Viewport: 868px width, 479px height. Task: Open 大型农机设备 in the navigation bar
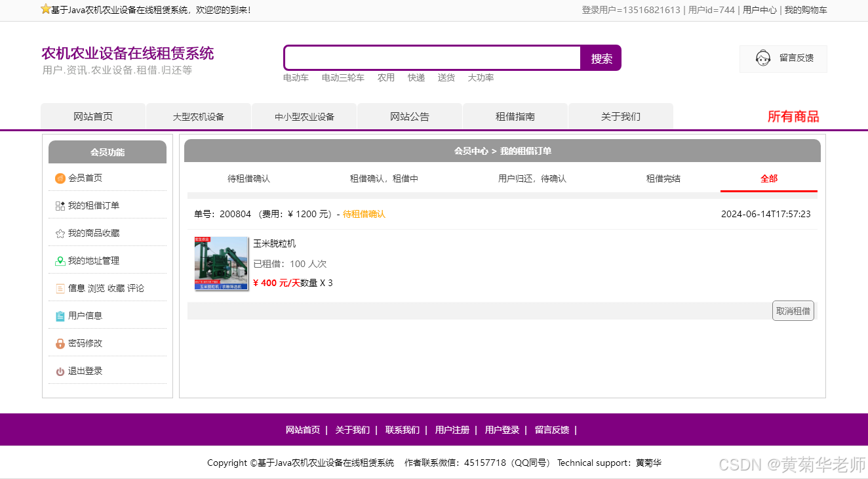pos(199,115)
